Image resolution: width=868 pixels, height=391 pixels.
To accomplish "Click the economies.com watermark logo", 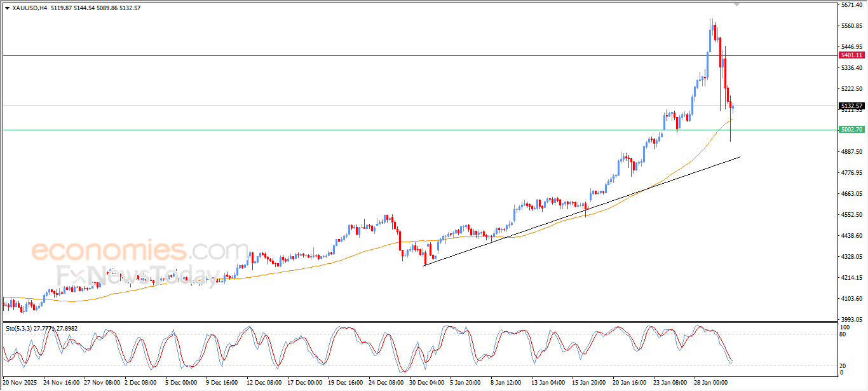I will click(140, 250).
